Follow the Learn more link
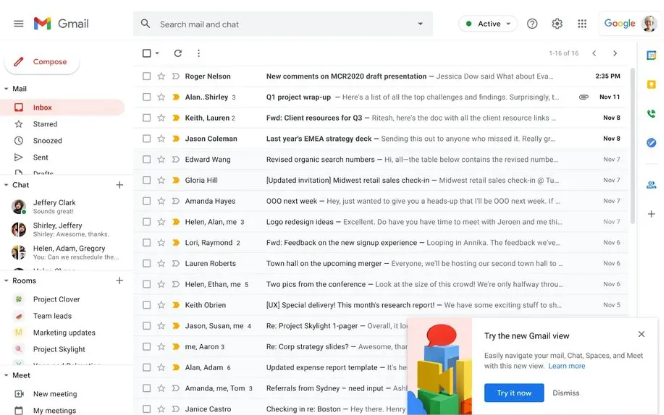664x415 pixels. [567, 366]
